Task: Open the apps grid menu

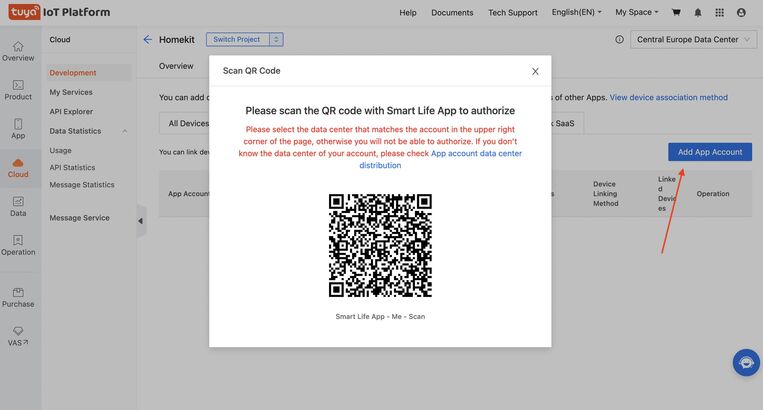Action: (x=719, y=13)
